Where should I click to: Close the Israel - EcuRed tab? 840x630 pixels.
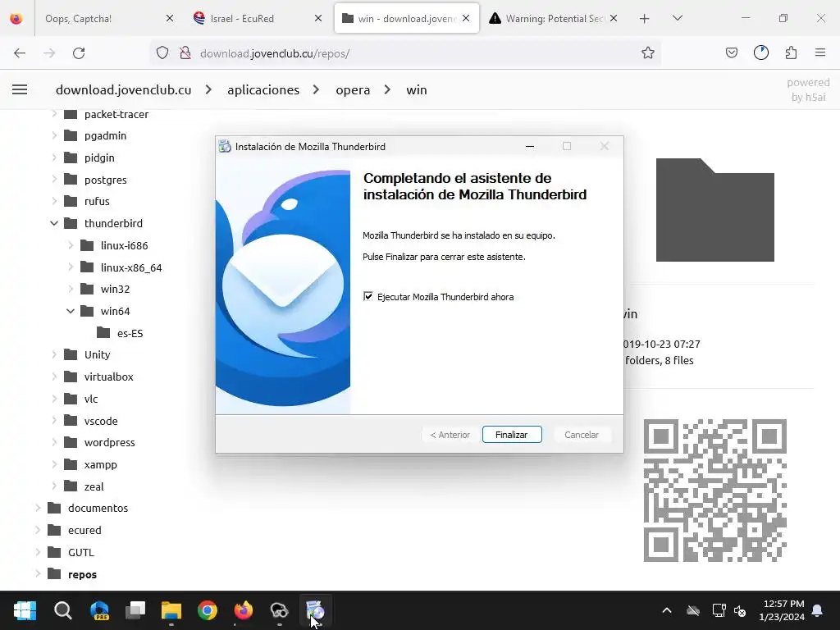(x=318, y=18)
